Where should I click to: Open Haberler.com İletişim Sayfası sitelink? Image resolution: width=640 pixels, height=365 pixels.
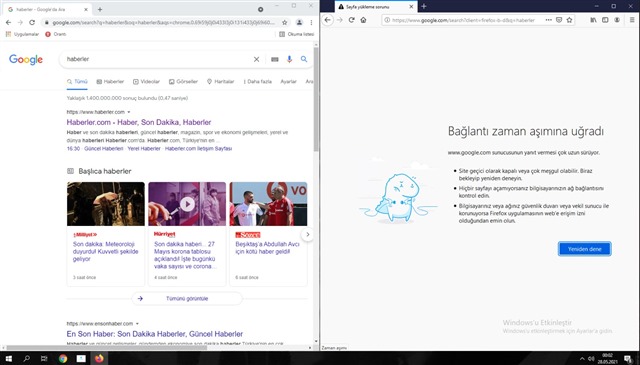[198, 149]
